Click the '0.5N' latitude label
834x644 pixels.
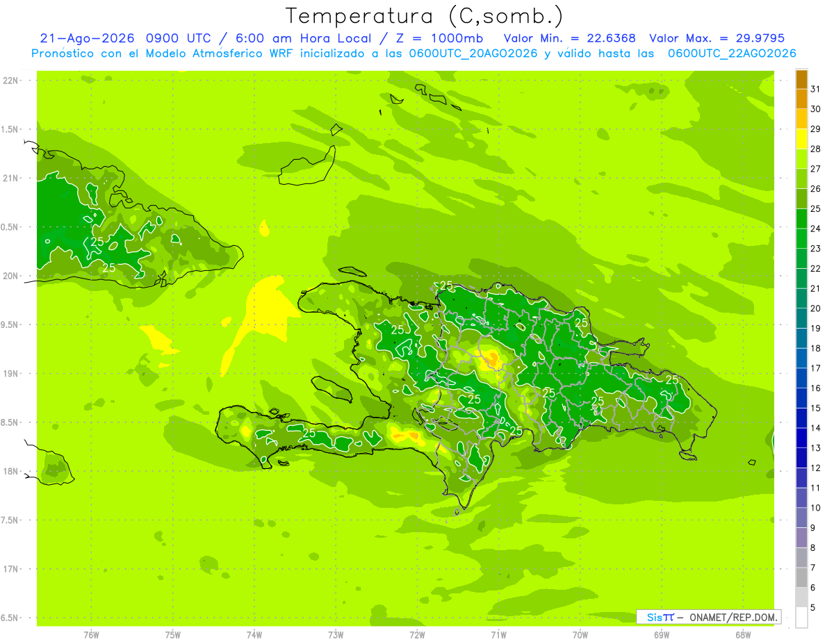coord(10,227)
